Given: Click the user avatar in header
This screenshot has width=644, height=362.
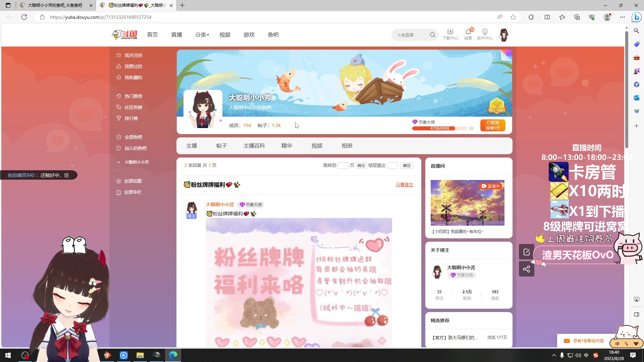Looking at the screenshot, I should [503, 35].
